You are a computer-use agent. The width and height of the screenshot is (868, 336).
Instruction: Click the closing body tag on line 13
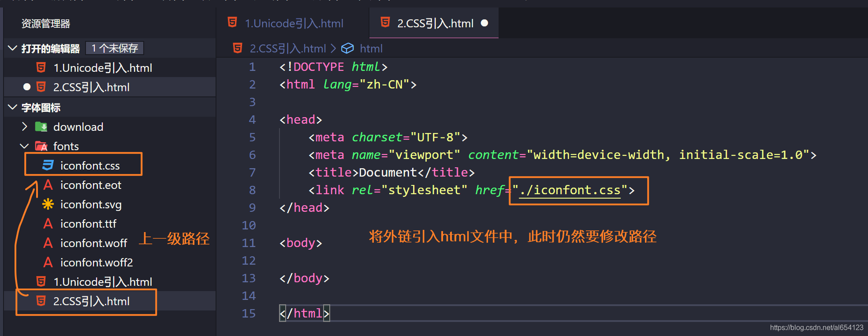[x=304, y=278]
